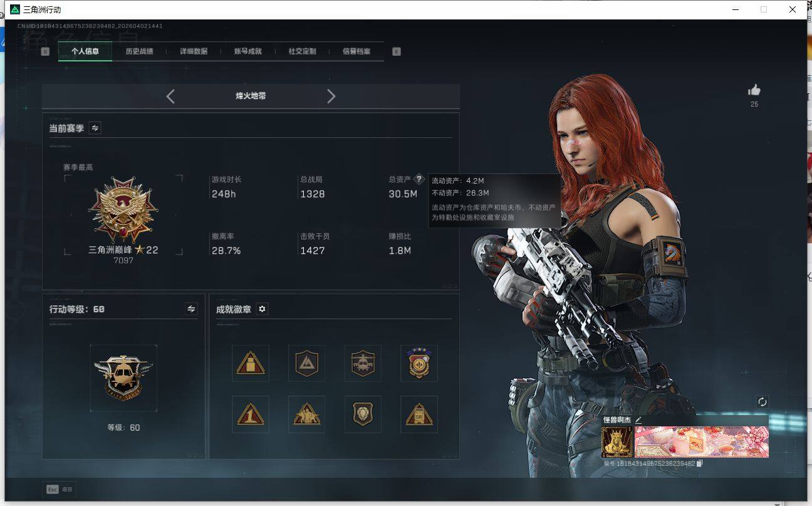This screenshot has width=812, height=506.
Task: Select the number 1 triangle badge
Action: pos(251,414)
